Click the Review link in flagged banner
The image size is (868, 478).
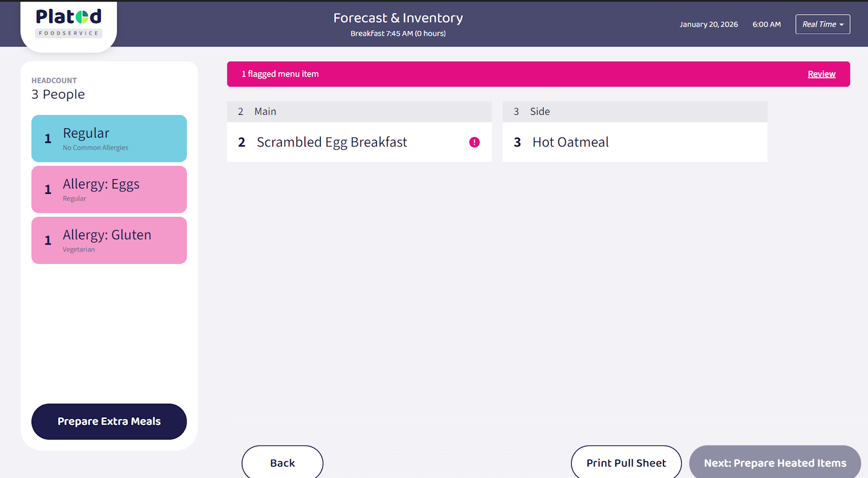coord(821,74)
